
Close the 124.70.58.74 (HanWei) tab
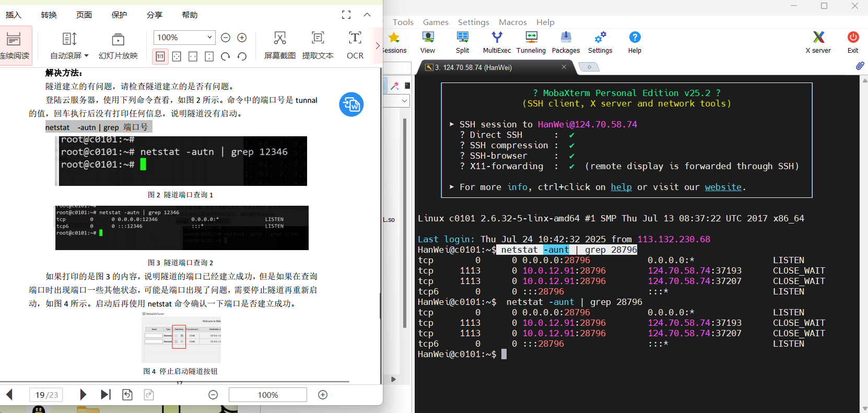(x=564, y=67)
